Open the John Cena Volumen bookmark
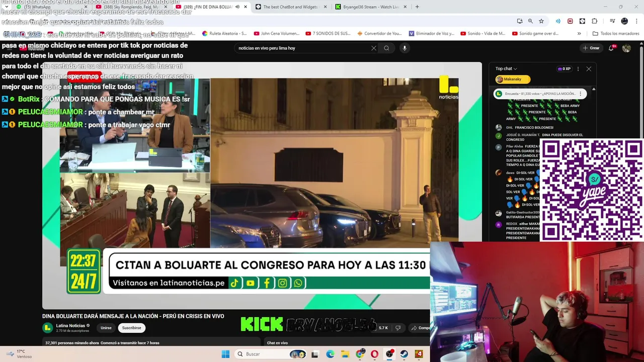This screenshot has height=362, width=644. click(x=277, y=34)
